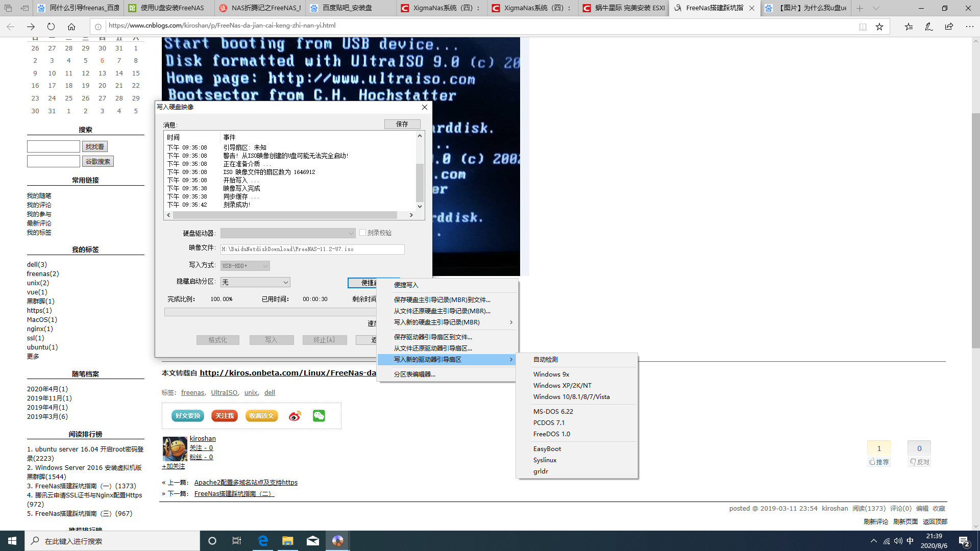Click the network tray icon
The width and height of the screenshot is (980, 551).
pos(887,541)
